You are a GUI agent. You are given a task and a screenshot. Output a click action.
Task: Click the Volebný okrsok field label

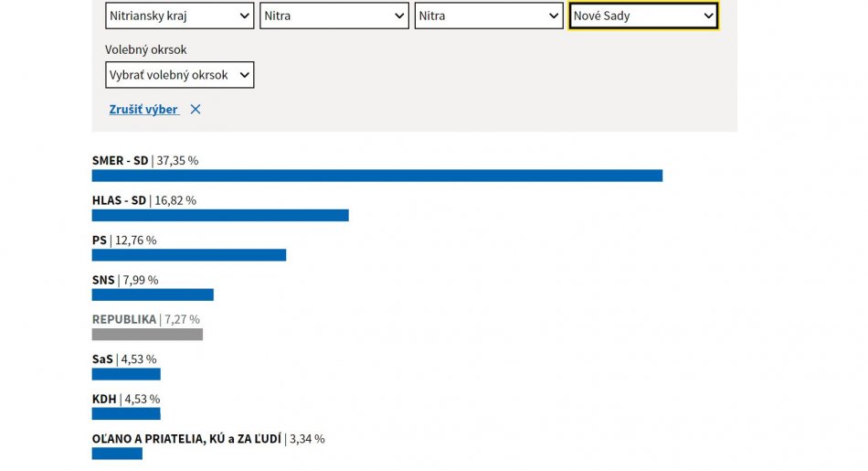click(146, 49)
